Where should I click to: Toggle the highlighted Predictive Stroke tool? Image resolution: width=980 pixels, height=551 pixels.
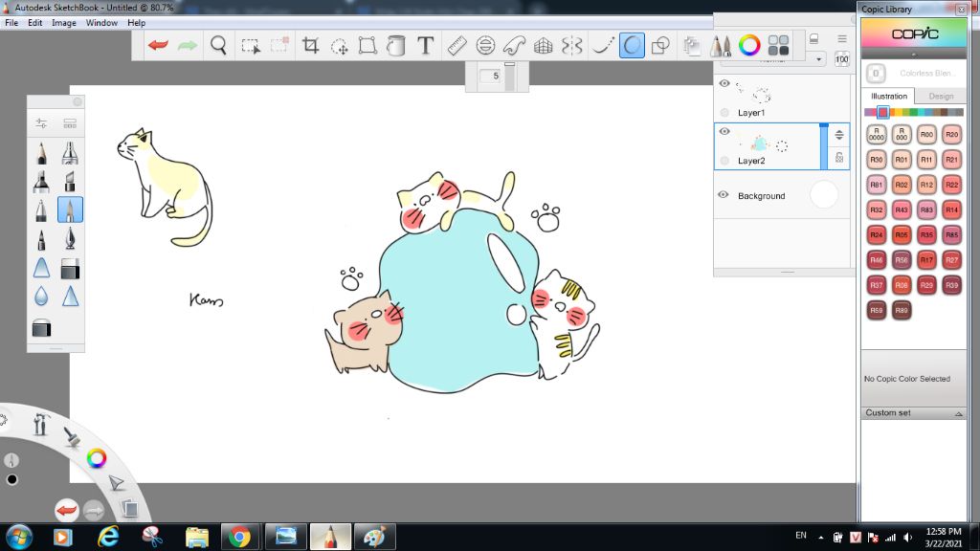pyautogui.click(x=632, y=45)
